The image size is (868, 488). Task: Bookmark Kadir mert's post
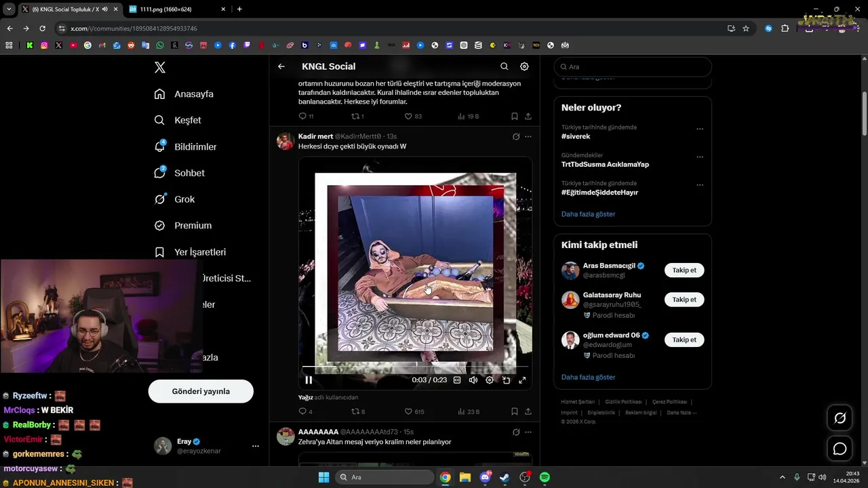(x=515, y=411)
